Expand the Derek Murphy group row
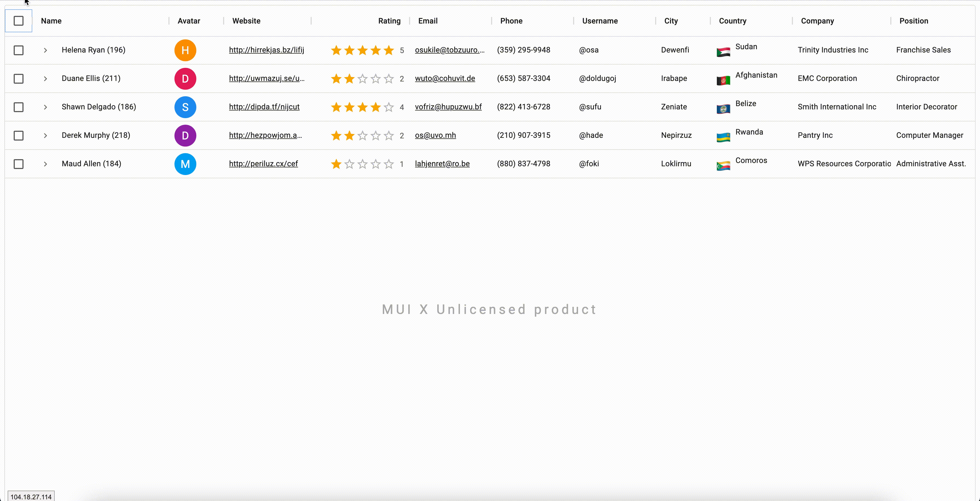This screenshot has height=501, width=980. pyautogui.click(x=45, y=135)
